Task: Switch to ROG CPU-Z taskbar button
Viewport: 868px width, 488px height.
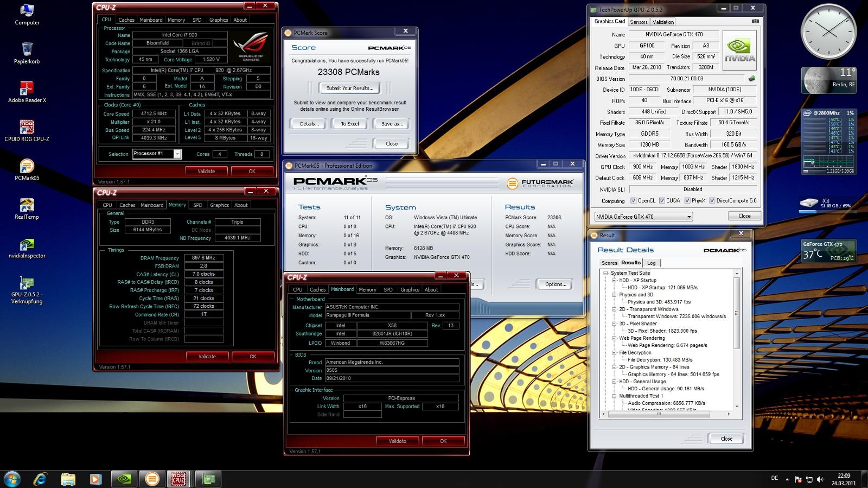Action: (179, 479)
